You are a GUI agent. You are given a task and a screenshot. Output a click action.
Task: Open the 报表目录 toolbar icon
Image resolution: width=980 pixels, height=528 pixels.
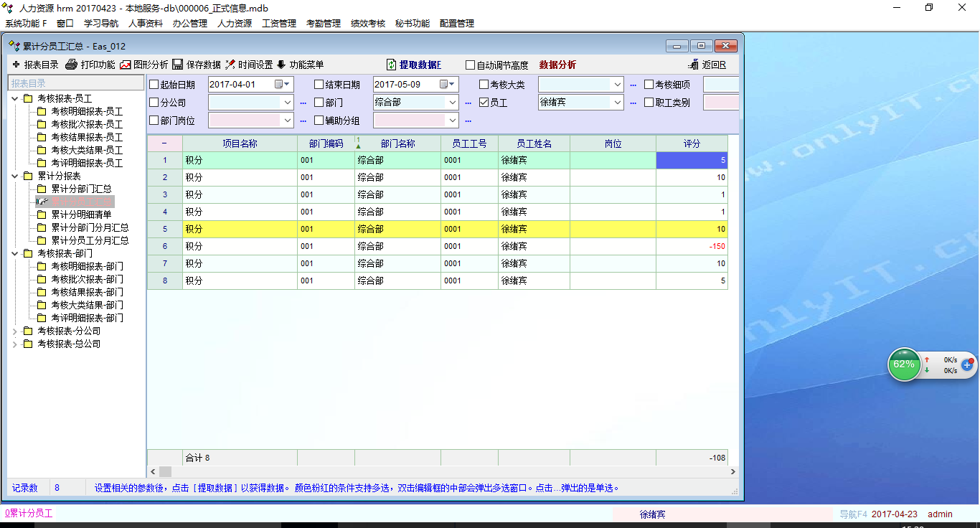16,65
